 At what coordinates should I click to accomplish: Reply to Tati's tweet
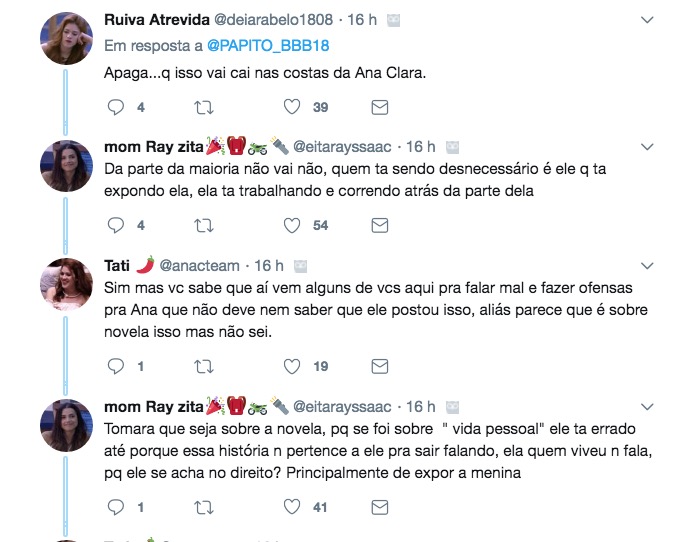[x=115, y=366]
